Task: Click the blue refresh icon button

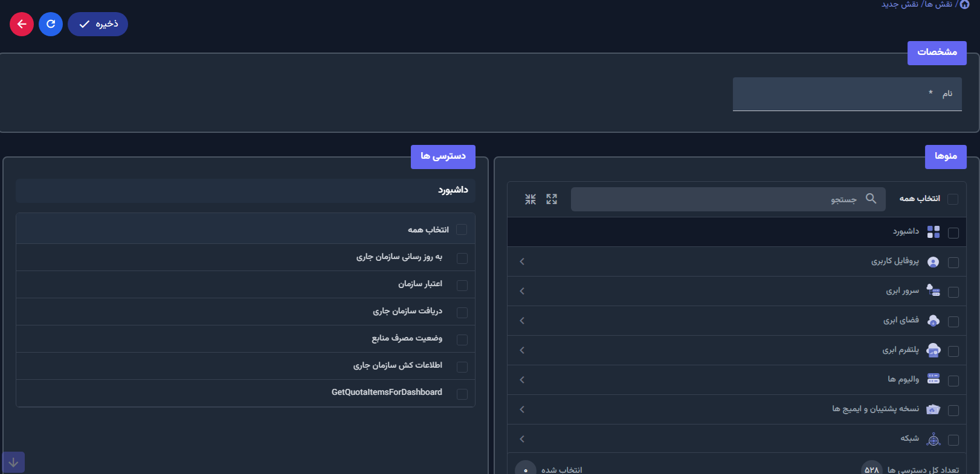Action: coord(51,24)
